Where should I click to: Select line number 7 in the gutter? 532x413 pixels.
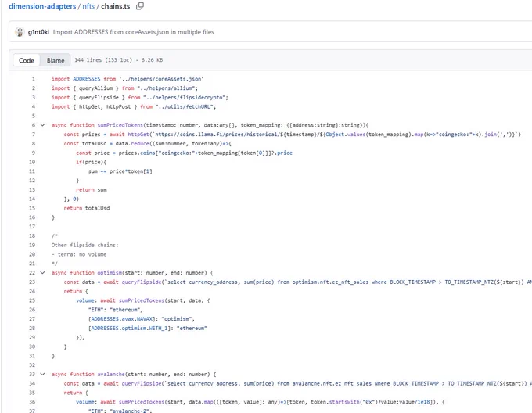pyautogui.click(x=33, y=135)
